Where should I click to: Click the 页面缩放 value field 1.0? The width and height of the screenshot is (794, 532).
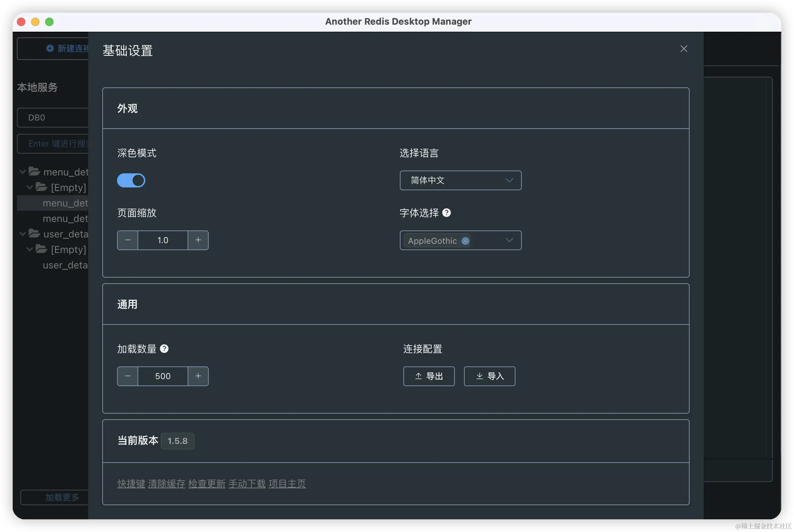(x=163, y=240)
